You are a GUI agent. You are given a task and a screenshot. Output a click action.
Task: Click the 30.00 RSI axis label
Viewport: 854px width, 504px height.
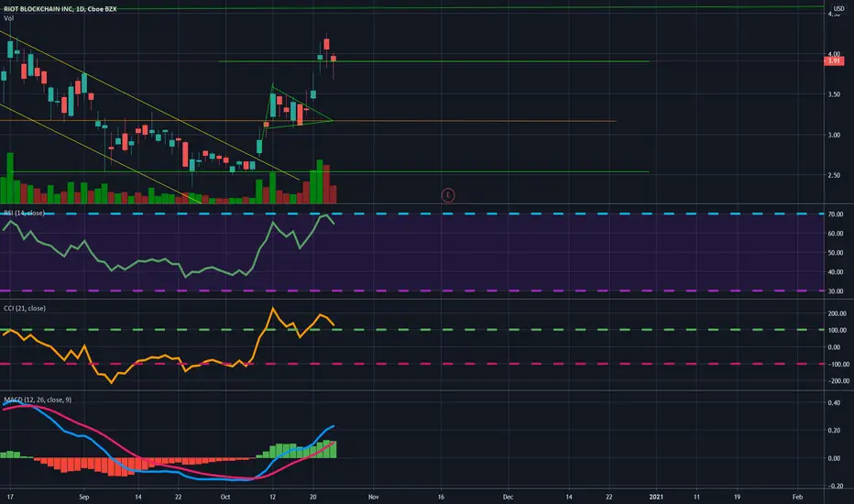pyautogui.click(x=836, y=291)
